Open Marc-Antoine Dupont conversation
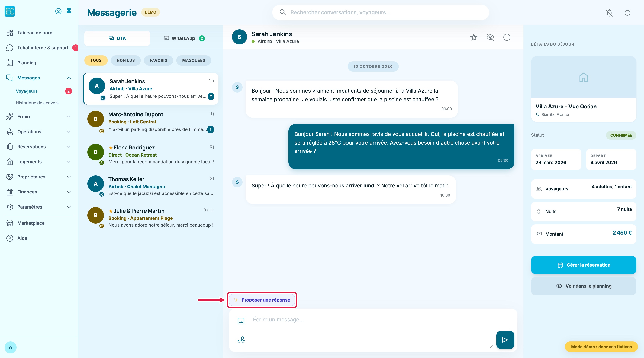 [151, 122]
